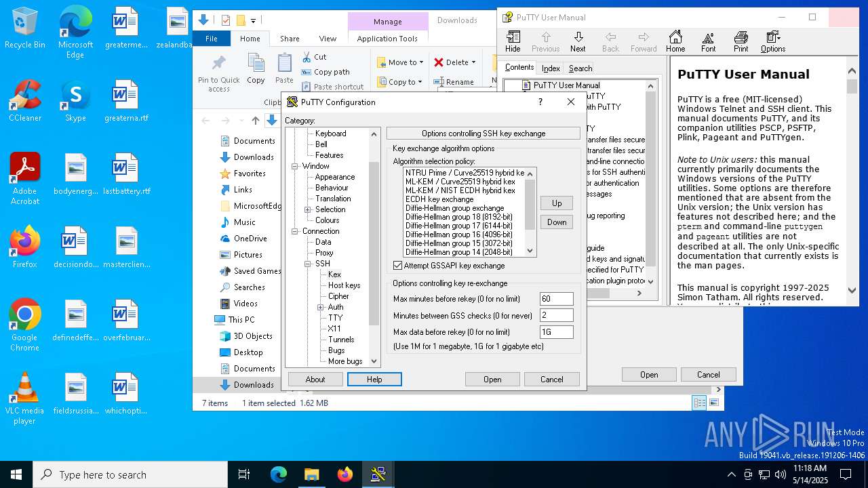Click Copy path in File Explorer ribbon
The height and width of the screenshot is (488, 868).
tap(325, 72)
